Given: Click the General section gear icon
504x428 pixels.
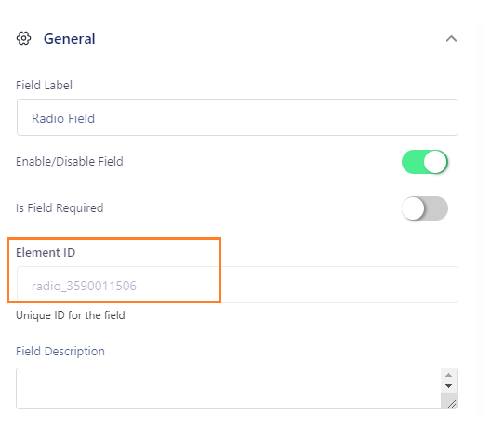Looking at the screenshot, I should coord(23,38).
